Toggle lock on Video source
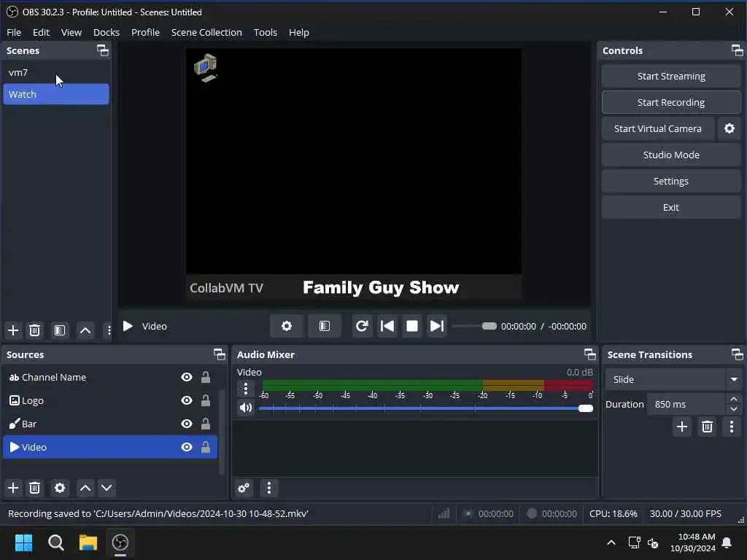 (205, 447)
